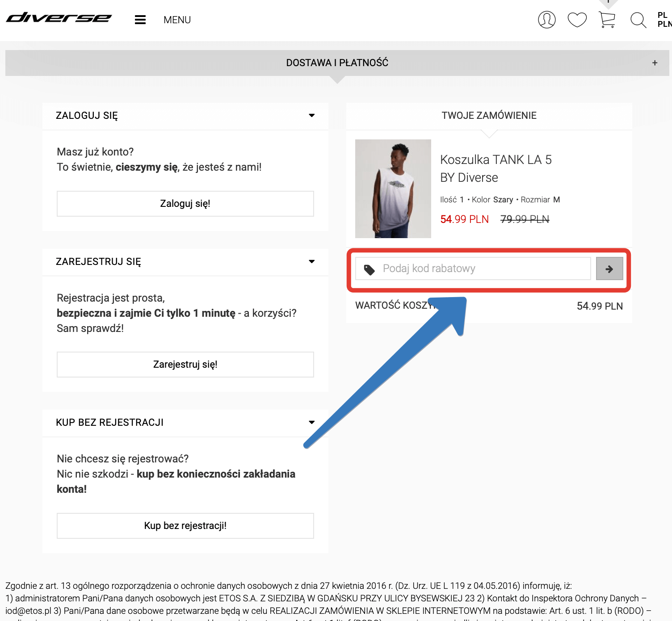This screenshot has height=621, width=672.
Task: Open the MENU text item
Action: coord(177,20)
